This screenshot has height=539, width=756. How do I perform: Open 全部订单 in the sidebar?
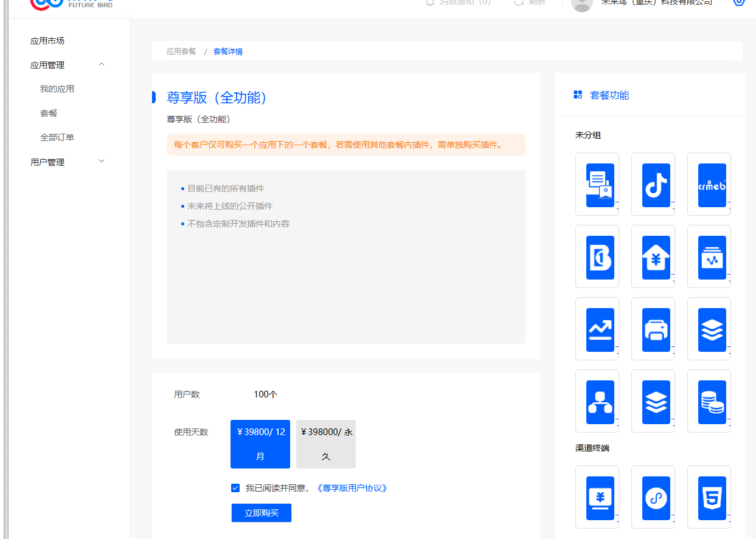[57, 137]
